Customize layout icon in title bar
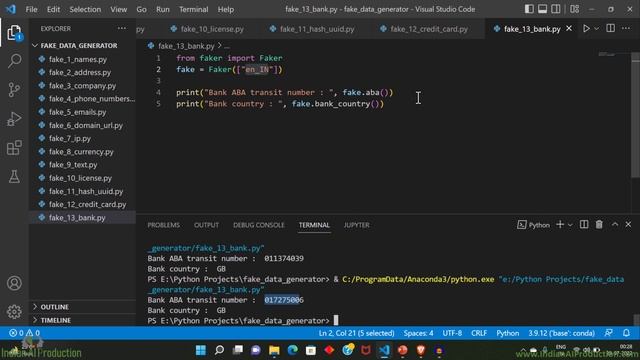640x360 pixels. (x=574, y=9)
